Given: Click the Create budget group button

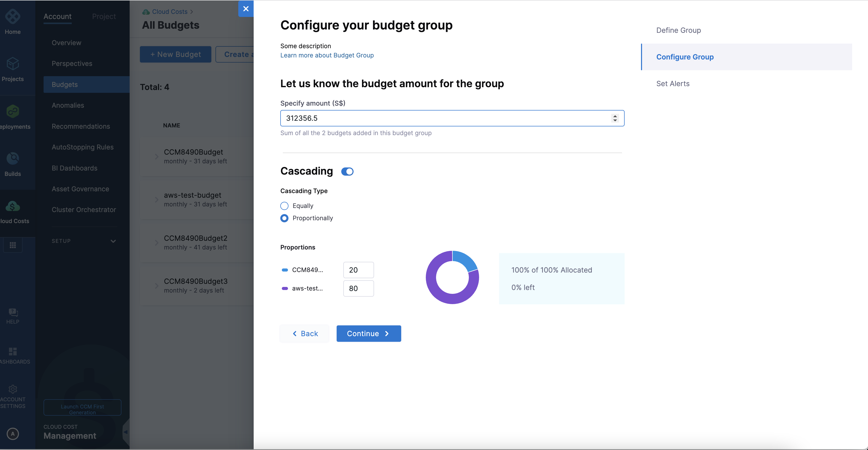Looking at the screenshot, I should pos(235,54).
